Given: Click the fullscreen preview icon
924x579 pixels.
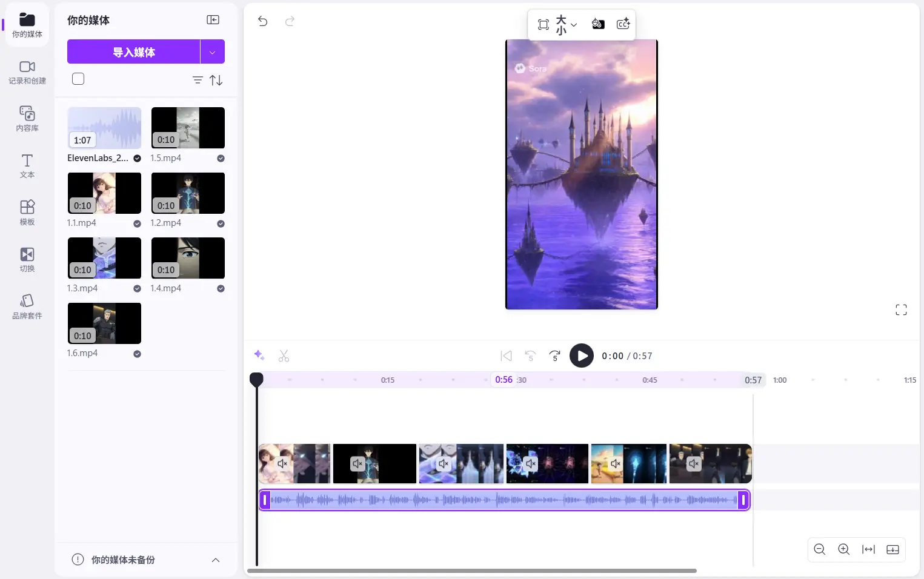Looking at the screenshot, I should [x=901, y=310].
